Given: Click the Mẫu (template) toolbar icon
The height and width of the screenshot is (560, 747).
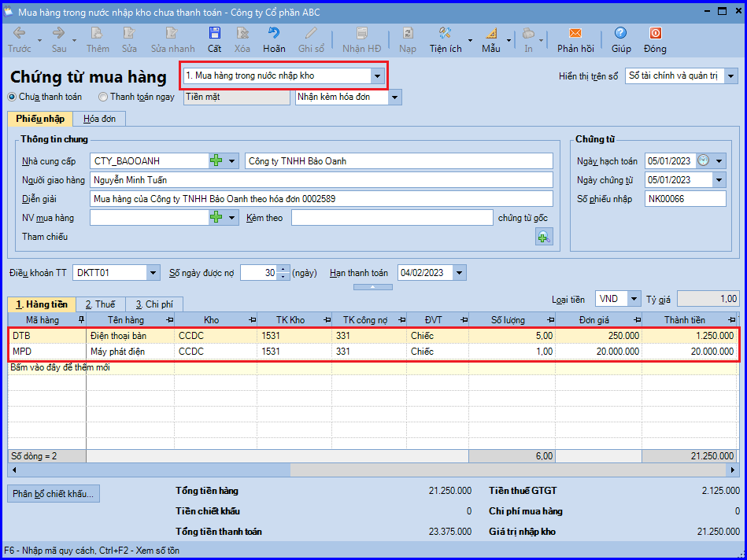Looking at the screenshot, I should 490,33.
